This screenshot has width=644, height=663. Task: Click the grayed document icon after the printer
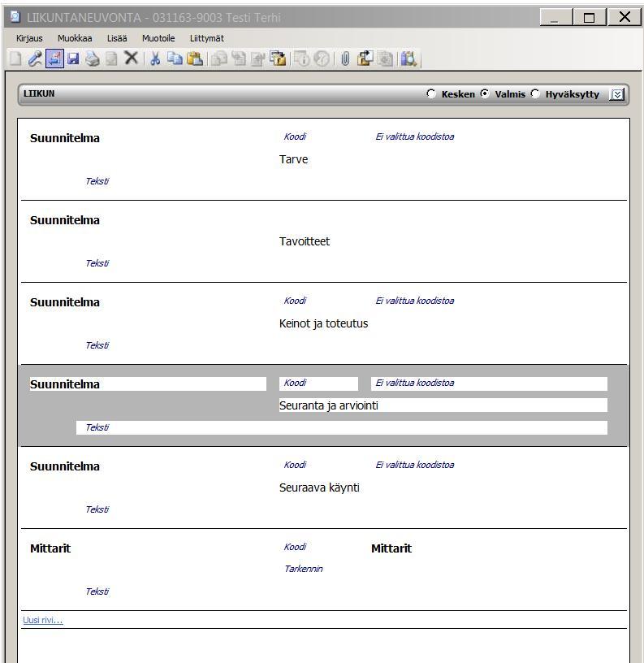(111, 58)
